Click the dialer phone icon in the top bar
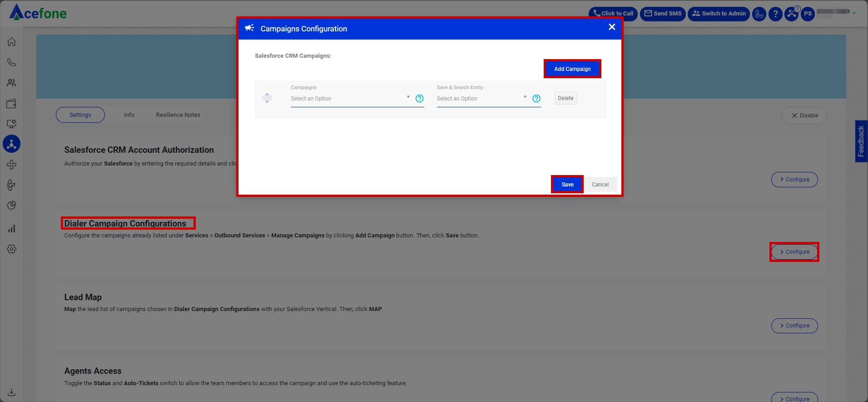Image resolution: width=868 pixels, height=402 pixels. coord(759,14)
